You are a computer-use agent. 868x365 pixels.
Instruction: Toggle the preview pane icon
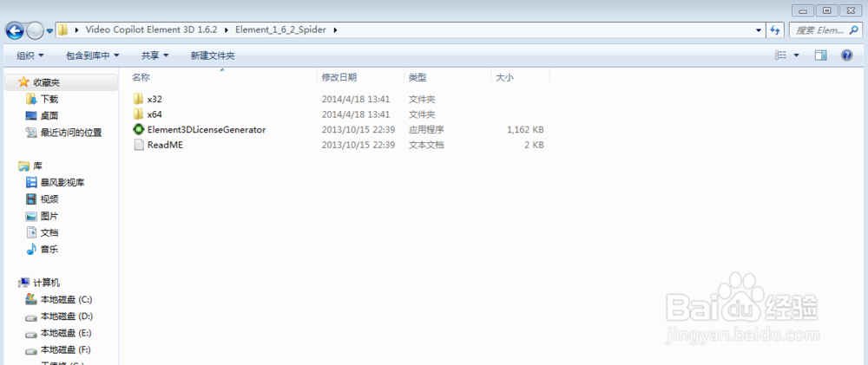(x=821, y=55)
